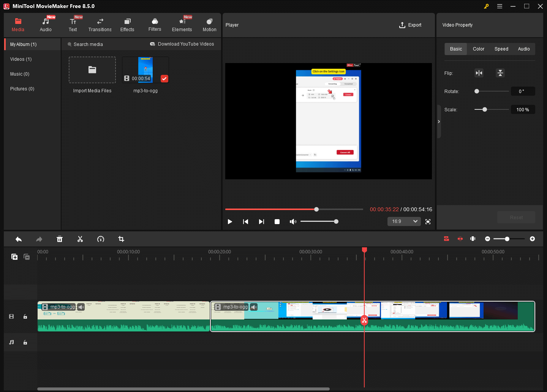Expand the Video Property panel arrow

coord(439,122)
